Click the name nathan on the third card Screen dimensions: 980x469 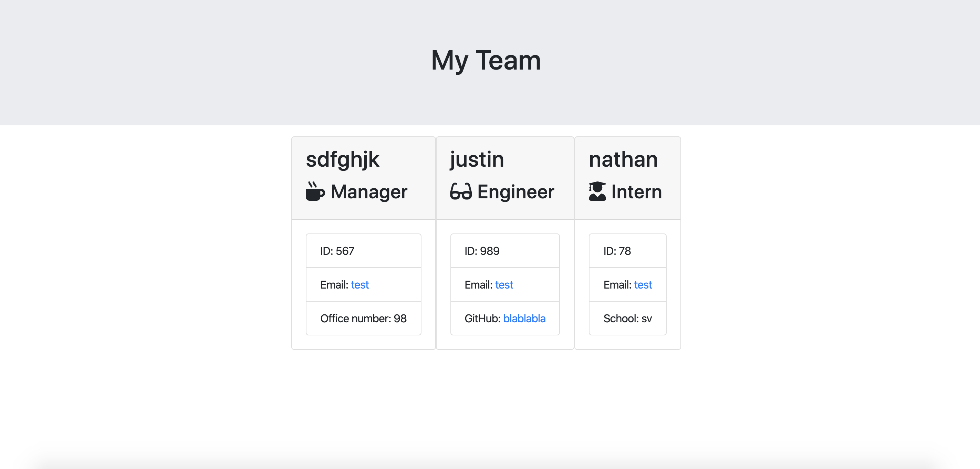[x=623, y=159]
